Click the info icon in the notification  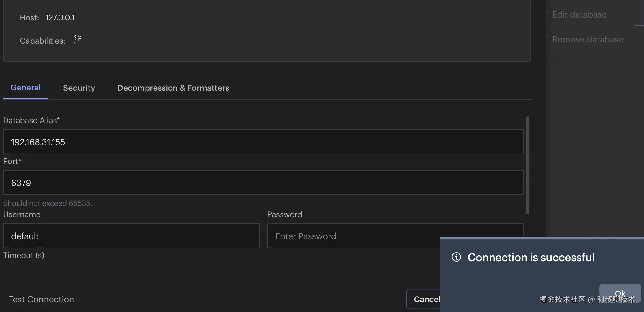tap(456, 257)
